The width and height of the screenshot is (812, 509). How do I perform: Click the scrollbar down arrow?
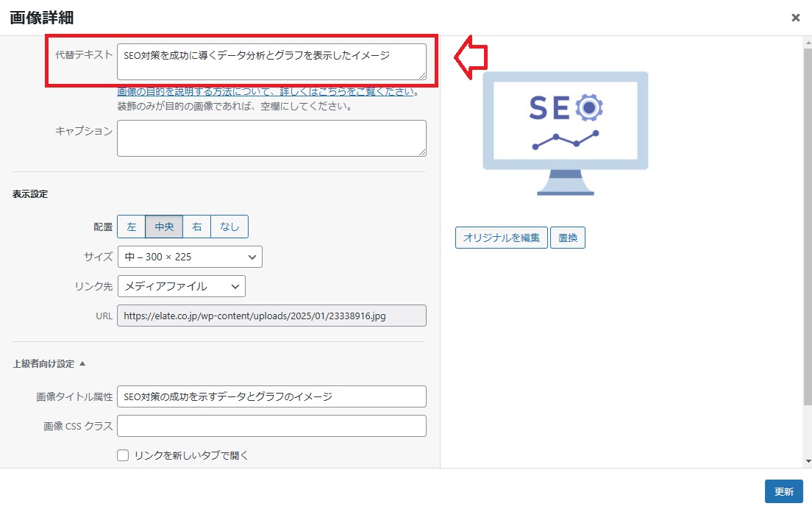click(808, 461)
